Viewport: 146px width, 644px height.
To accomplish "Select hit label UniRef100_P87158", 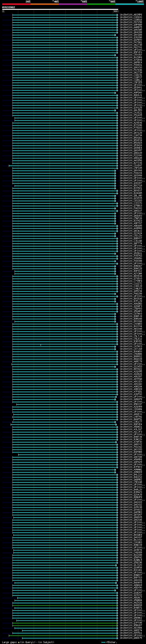I will tap(131, 22).
